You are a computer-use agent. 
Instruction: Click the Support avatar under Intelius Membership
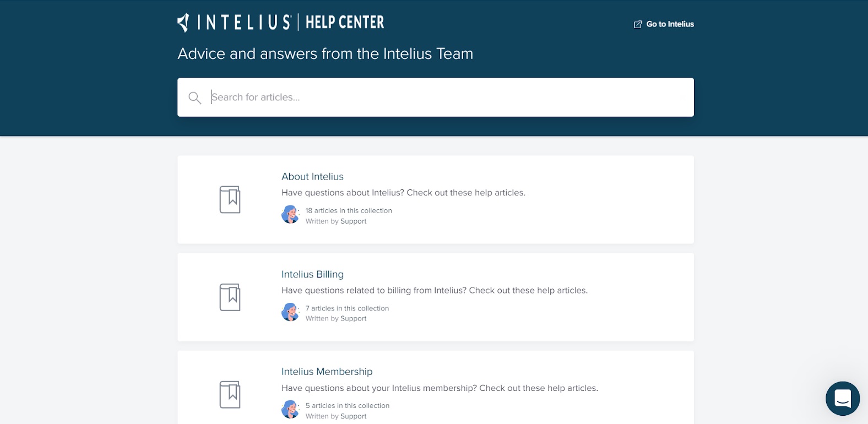[x=290, y=410]
